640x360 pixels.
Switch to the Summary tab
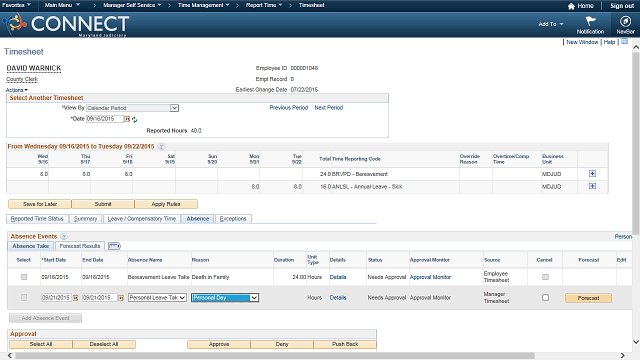(x=86, y=219)
